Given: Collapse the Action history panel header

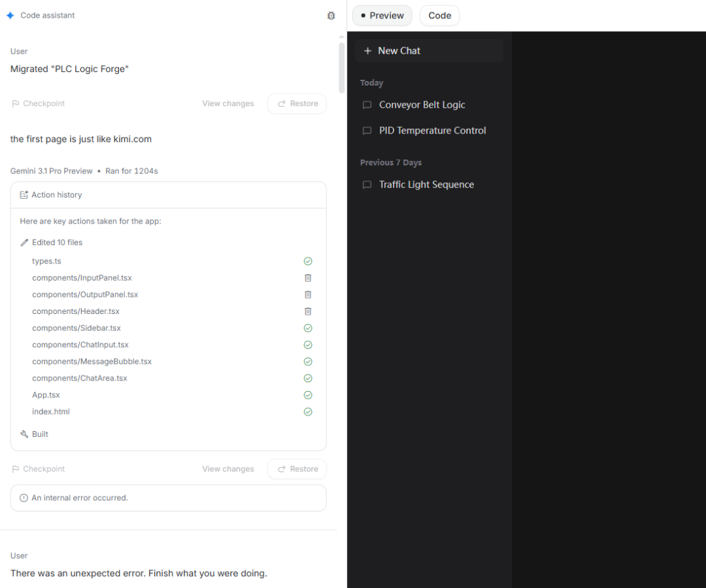Looking at the screenshot, I should (169, 195).
